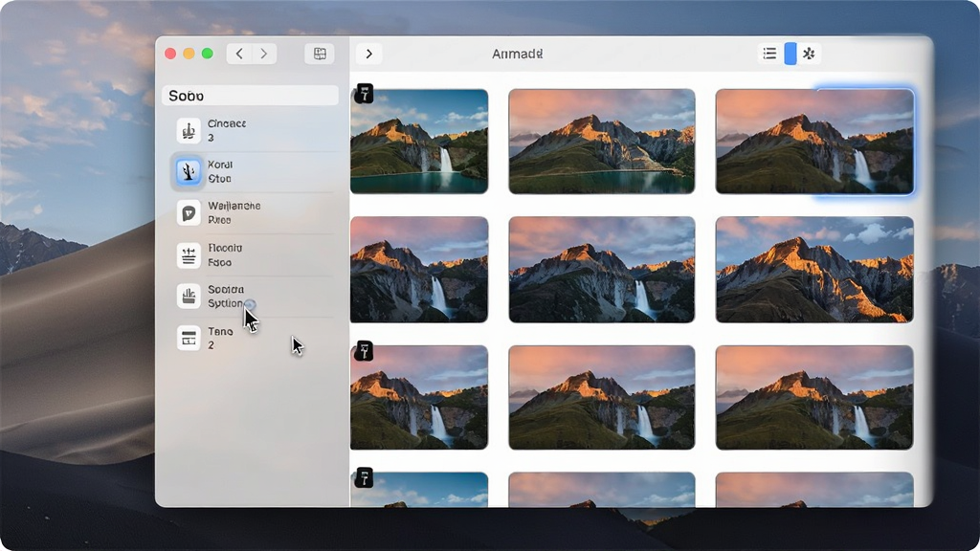Click the Cinoacc sidebar icon
The image size is (980, 551).
189,130
